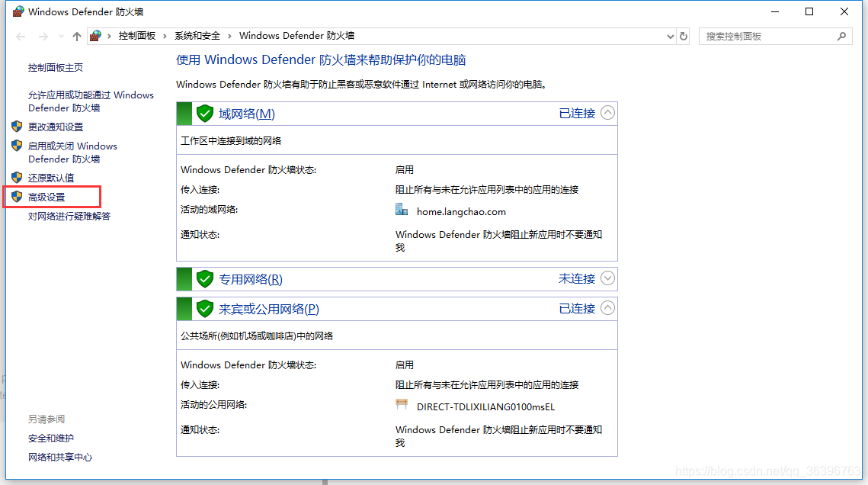868x485 pixels.
Task: Select 控制面板 breadcrumb
Action: [x=136, y=36]
